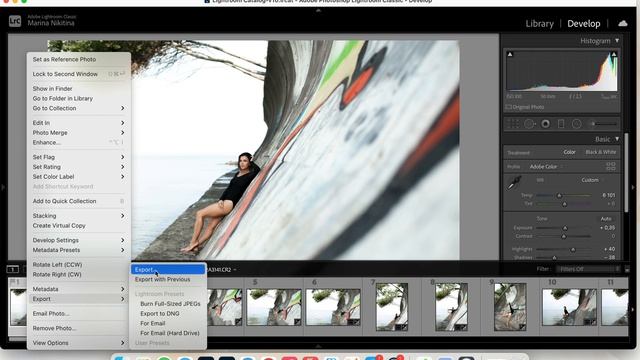Expand the Edit In submenu
Viewport: 640px width, 360px height.
point(79,123)
